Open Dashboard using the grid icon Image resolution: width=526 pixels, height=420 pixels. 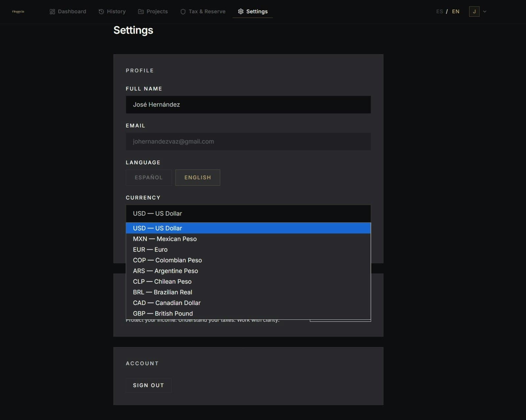52,12
